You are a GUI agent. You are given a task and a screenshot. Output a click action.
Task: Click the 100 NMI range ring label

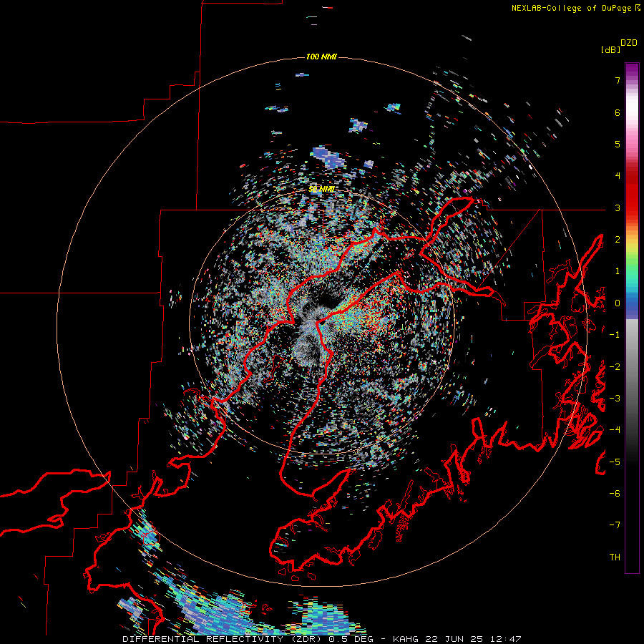(321, 57)
